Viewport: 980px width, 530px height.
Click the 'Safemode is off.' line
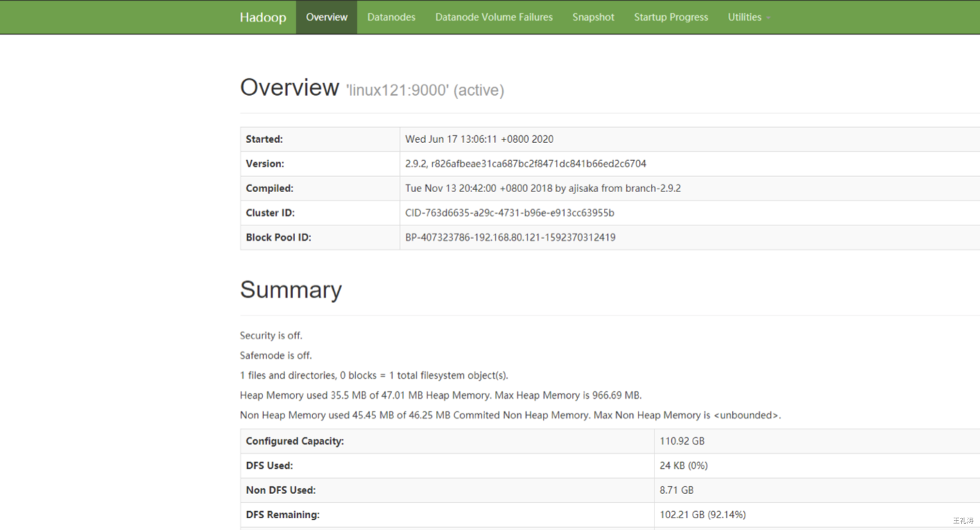[276, 355]
